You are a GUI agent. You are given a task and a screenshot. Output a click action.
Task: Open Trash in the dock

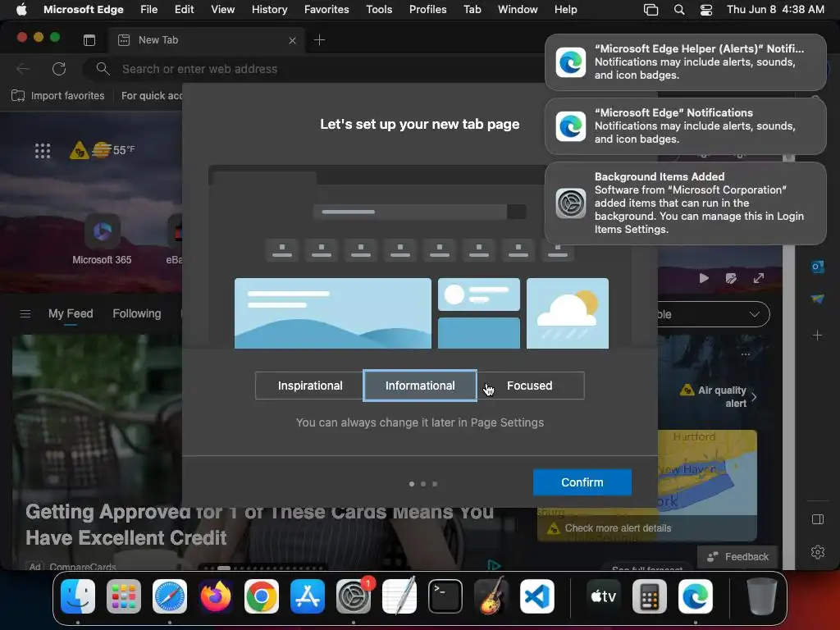pos(762,596)
